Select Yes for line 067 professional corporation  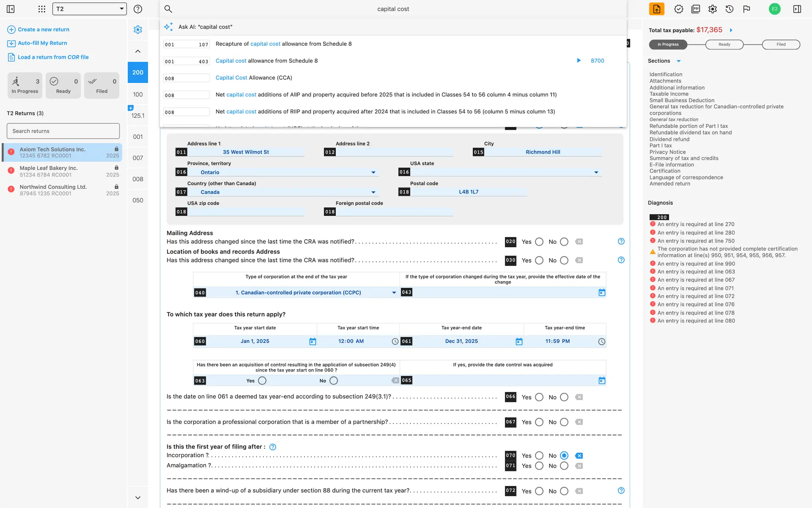(539, 422)
